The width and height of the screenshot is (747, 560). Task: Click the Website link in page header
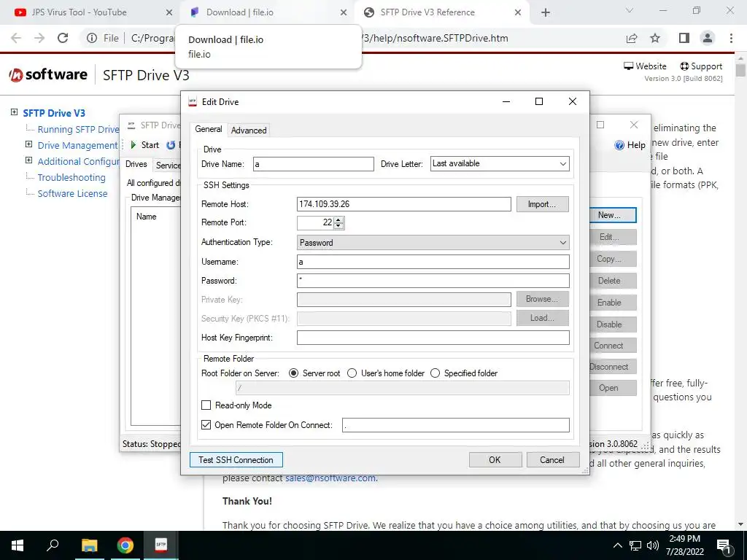[645, 66]
